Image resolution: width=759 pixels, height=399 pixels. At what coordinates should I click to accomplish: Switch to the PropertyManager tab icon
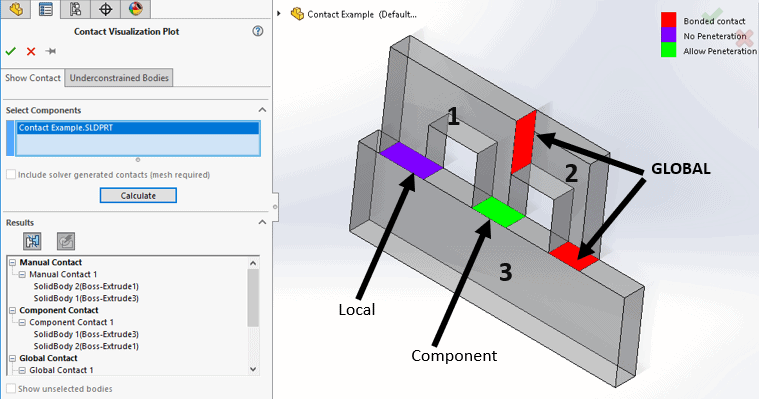coord(46,9)
